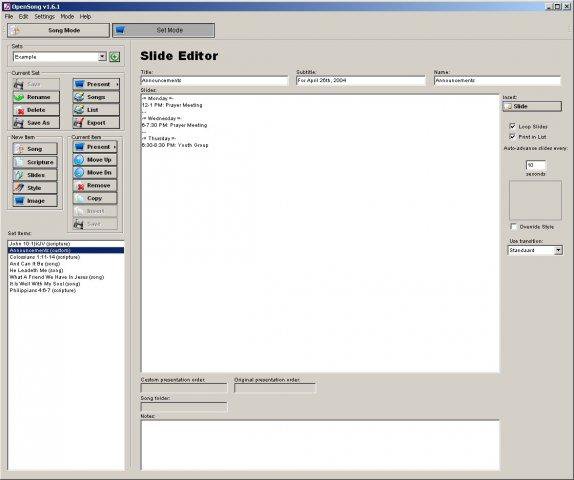Export the current set
574x480 pixels.
pyautogui.click(x=96, y=123)
